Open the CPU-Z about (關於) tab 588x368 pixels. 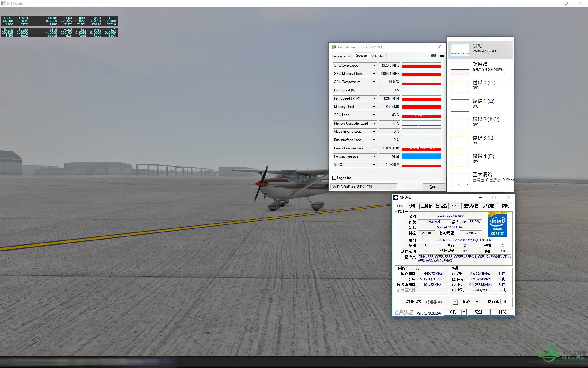(x=506, y=206)
